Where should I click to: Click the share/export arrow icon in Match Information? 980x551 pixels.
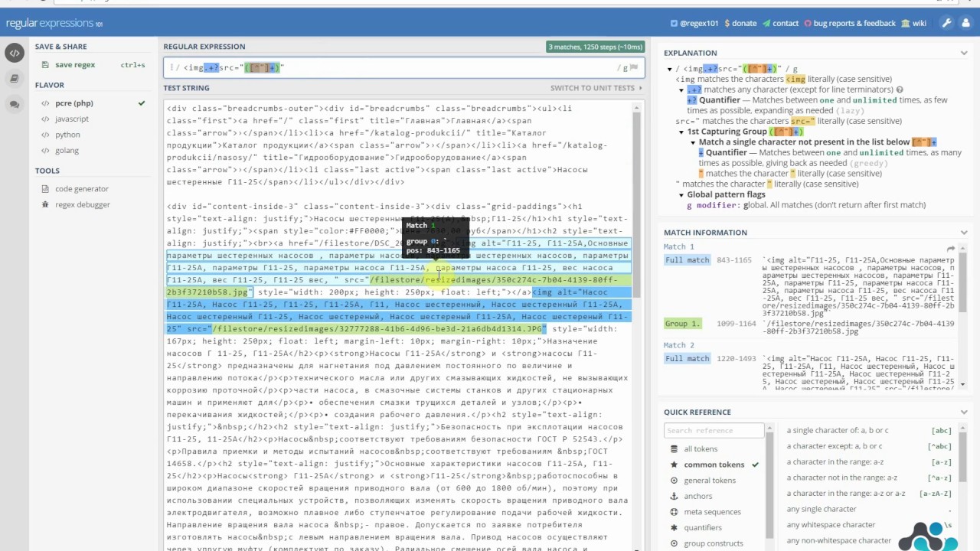click(950, 249)
